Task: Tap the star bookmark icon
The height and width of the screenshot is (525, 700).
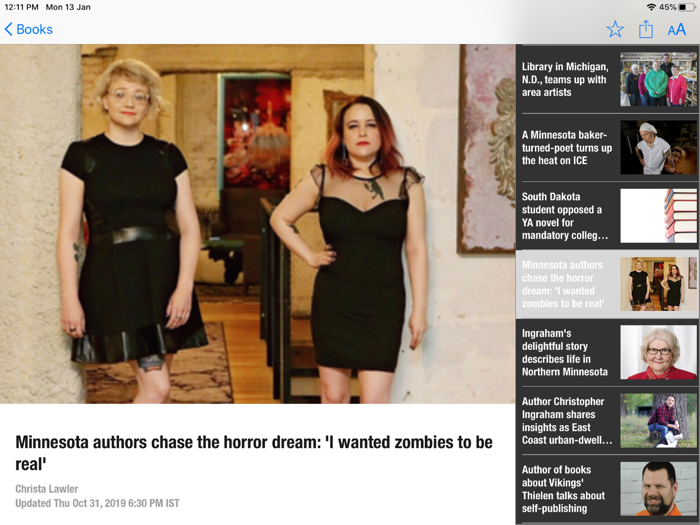Action: pyautogui.click(x=615, y=29)
